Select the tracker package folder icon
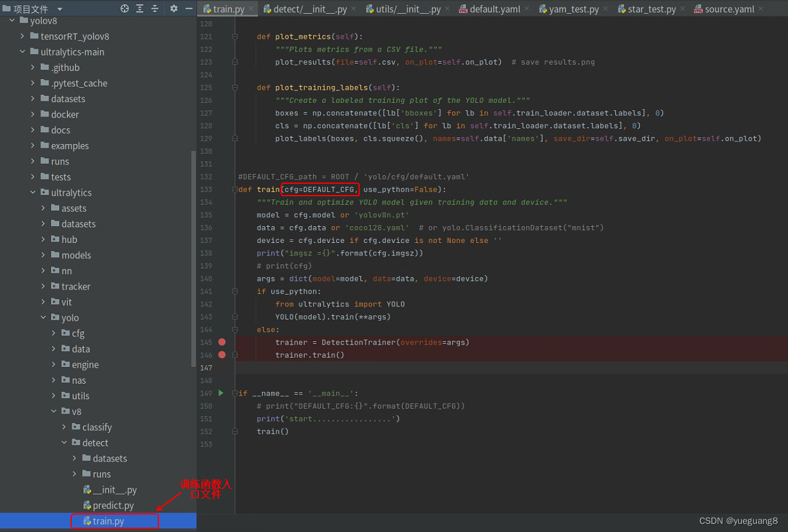Image resolution: width=788 pixels, height=532 pixels. (x=55, y=286)
